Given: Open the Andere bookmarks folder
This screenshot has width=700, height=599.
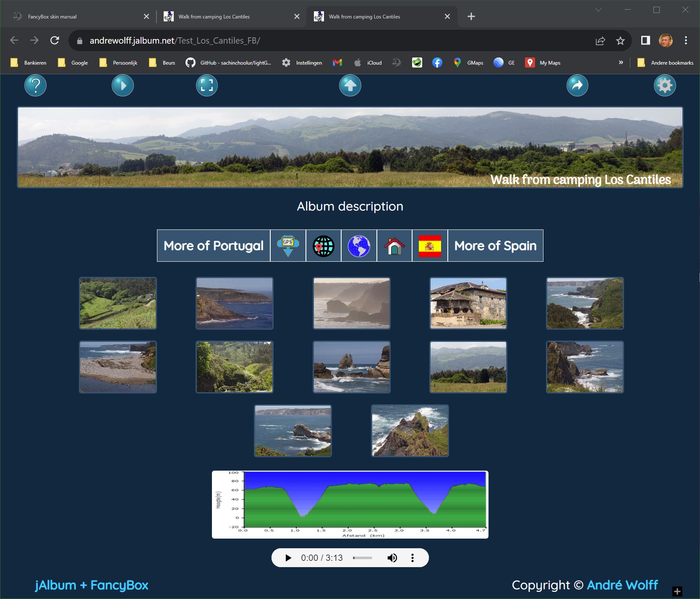Looking at the screenshot, I should (x=665, y=63).
